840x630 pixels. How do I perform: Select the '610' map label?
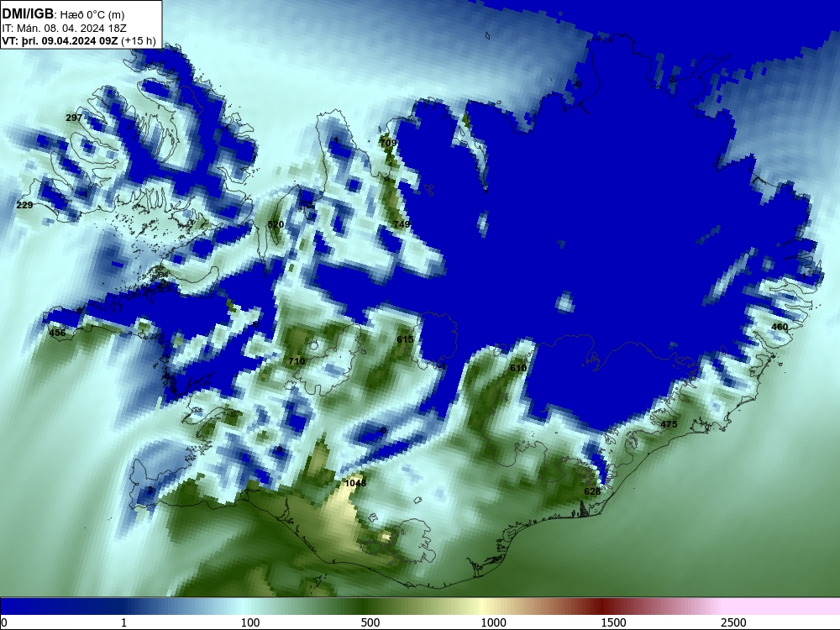[518, 368]
